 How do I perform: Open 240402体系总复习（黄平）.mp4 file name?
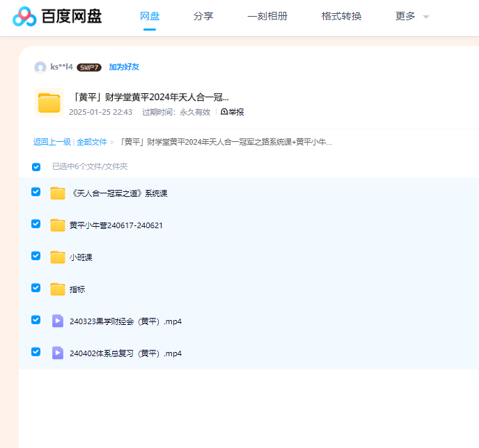125,353
